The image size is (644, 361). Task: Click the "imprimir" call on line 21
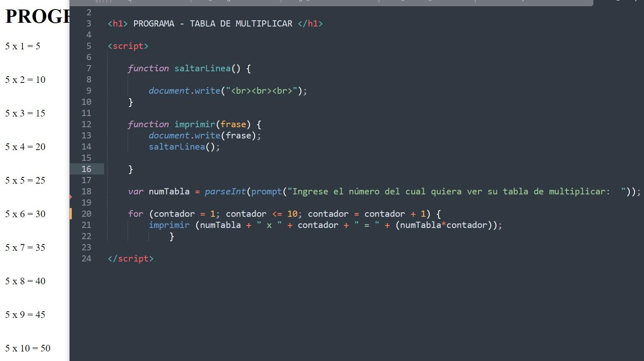pos(169,225)
